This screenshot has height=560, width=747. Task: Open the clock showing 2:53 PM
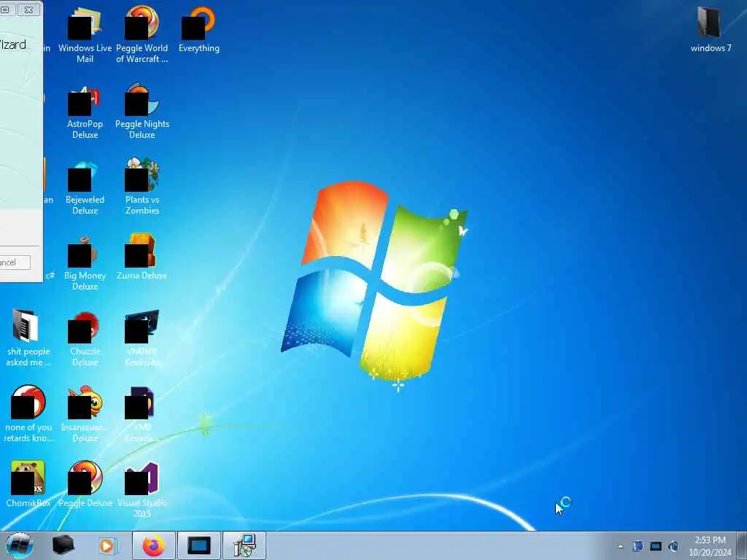pos(710,540)
